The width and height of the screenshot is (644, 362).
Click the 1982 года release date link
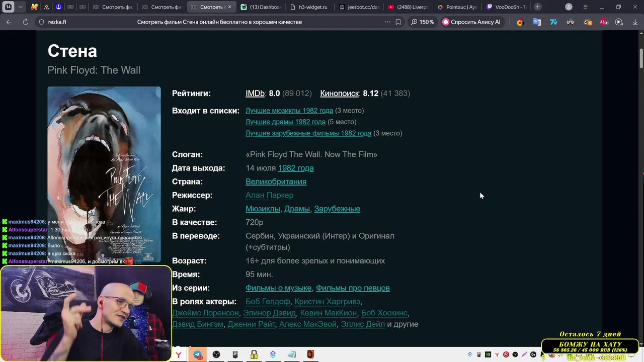296,168
